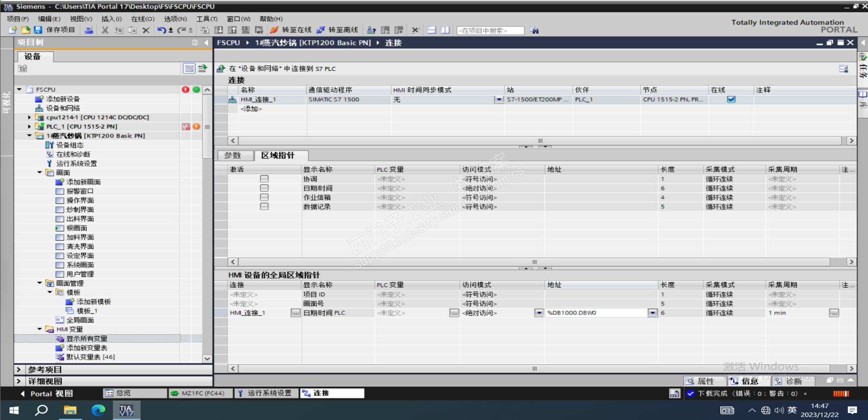Click the redo arrow icon
The width and height of the screenshot is (868, 420).
(181, 30)
